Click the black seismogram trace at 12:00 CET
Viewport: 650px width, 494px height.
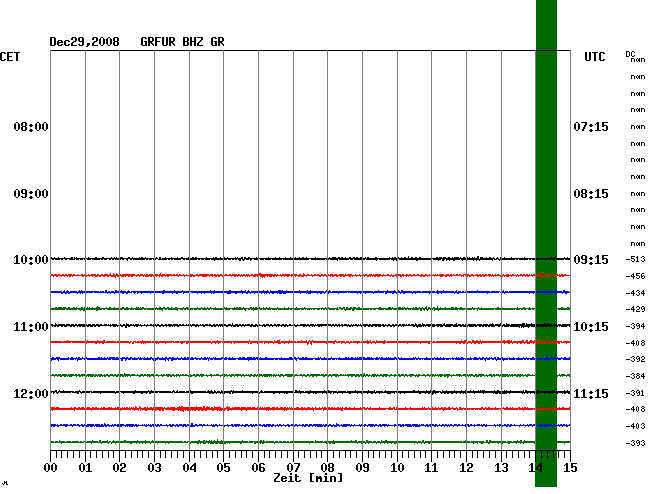(x=310, y=392)
